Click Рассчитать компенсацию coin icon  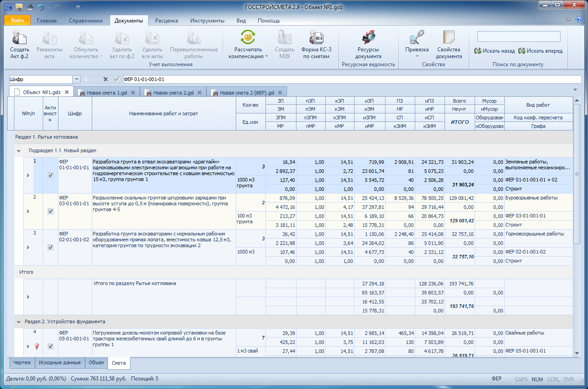click(x=248, y=37)
